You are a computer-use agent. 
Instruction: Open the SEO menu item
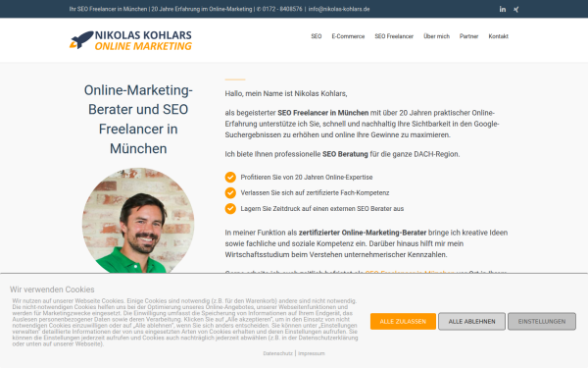(317, 36)
